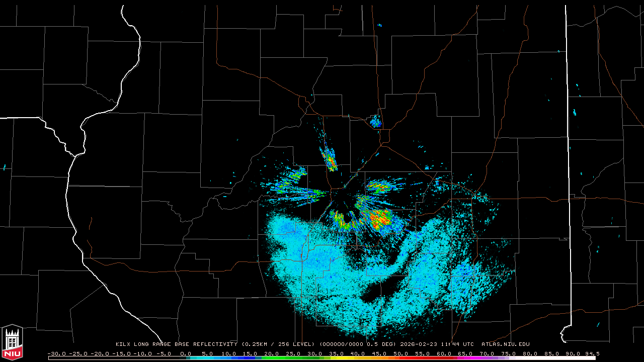Click the 94.5 label on the dBZ scale
This screenshot has height=362, width=644.
(x=591, y=353)
